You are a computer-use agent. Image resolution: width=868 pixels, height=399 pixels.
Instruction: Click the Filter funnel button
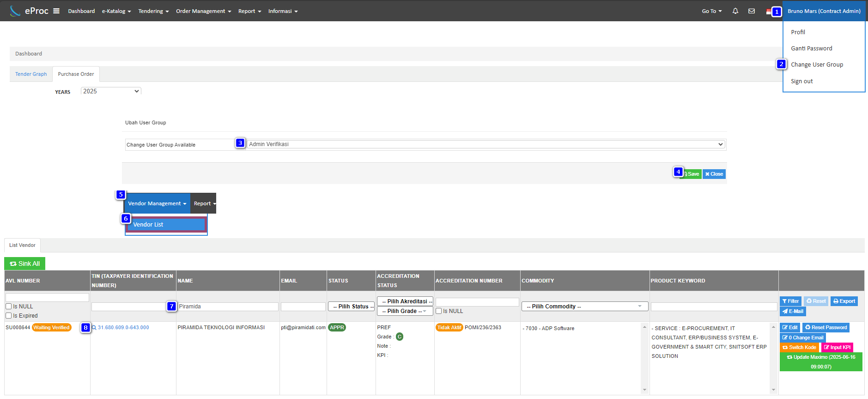coord(790,301)
